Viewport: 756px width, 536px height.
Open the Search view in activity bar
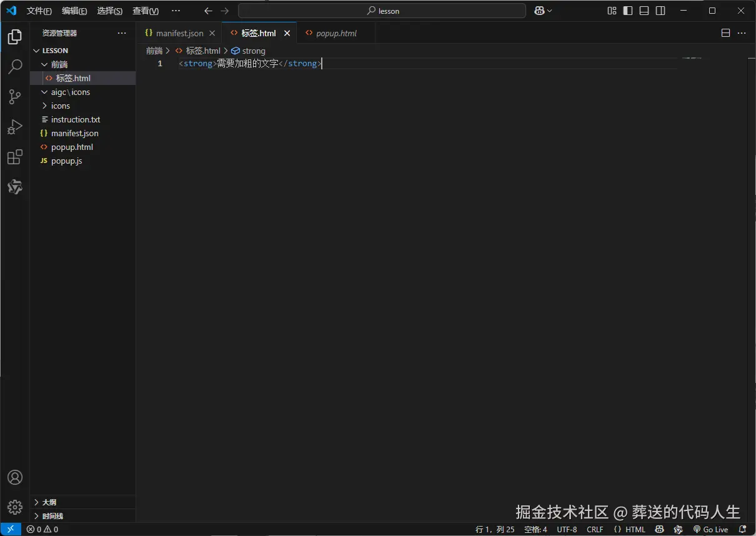(15, 67)
